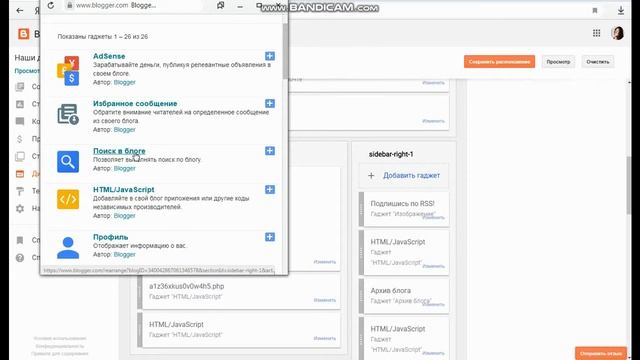
Task: Click the browser bookmark icon
Action: click(x=595, y=11)
